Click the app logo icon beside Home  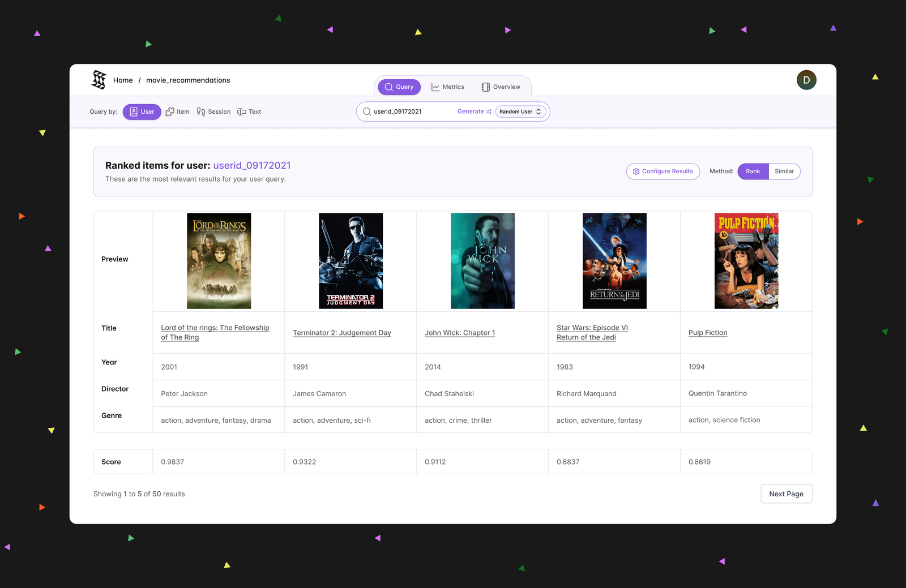point(99,80)
